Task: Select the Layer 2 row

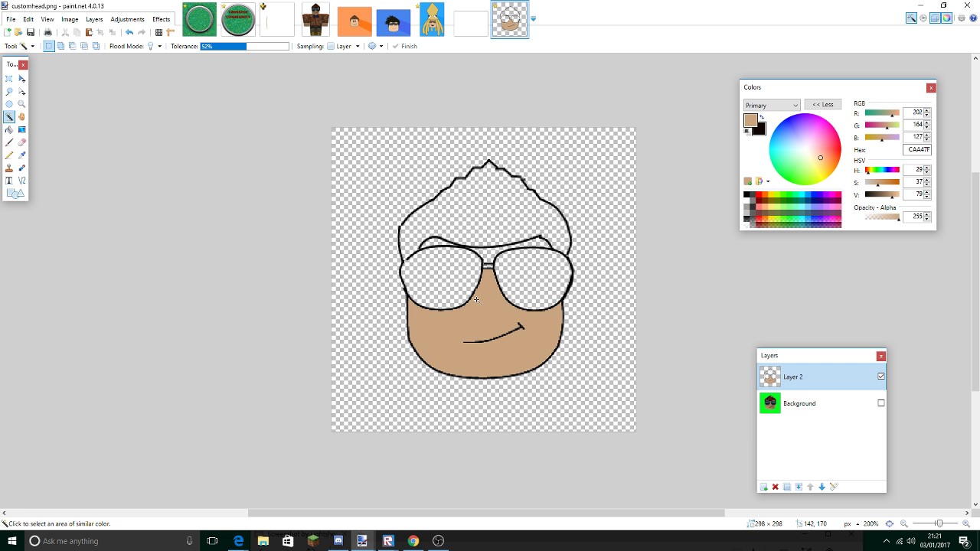Action: pos(822,377)
